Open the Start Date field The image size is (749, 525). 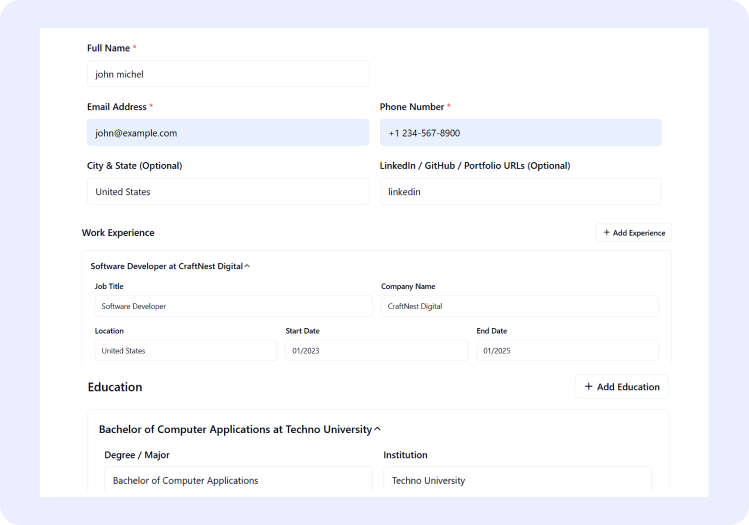(376, 351)
